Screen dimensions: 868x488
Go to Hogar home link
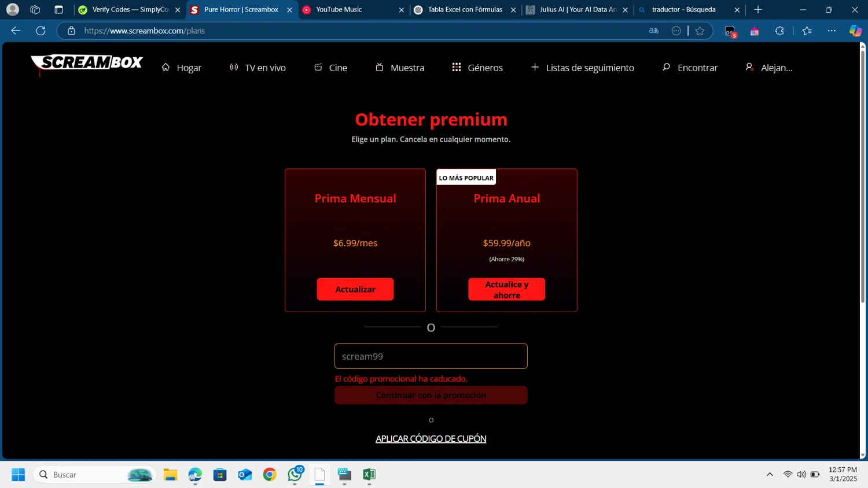pos(181,68)
